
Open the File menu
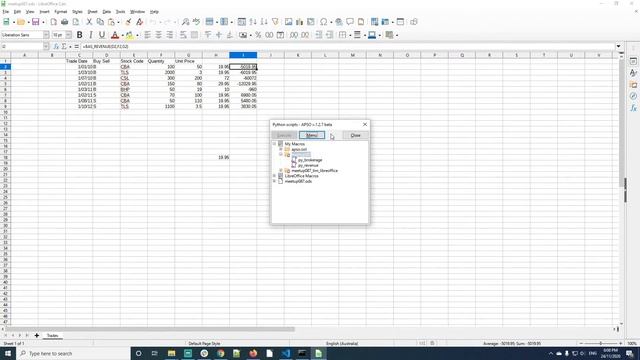point(6,12)
